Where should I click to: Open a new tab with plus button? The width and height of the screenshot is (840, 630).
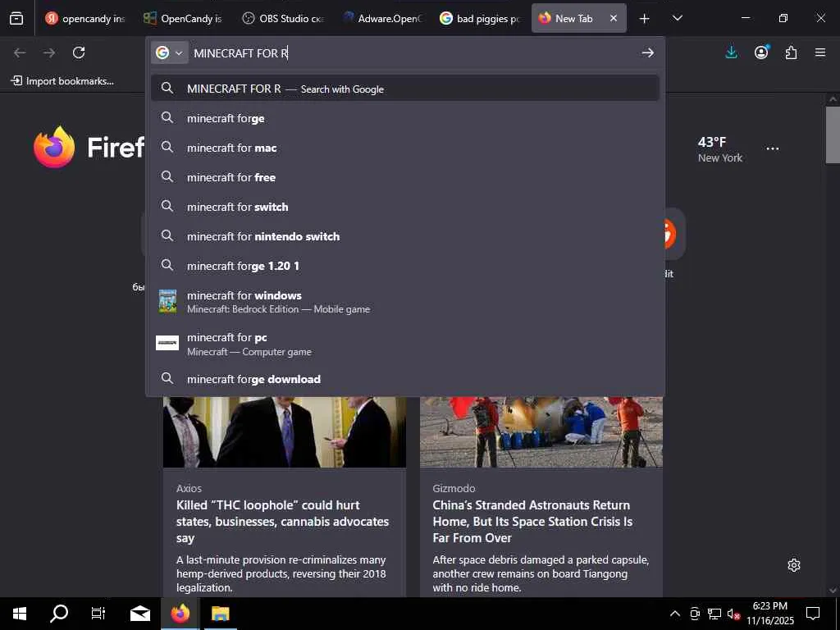click(645, 18)
